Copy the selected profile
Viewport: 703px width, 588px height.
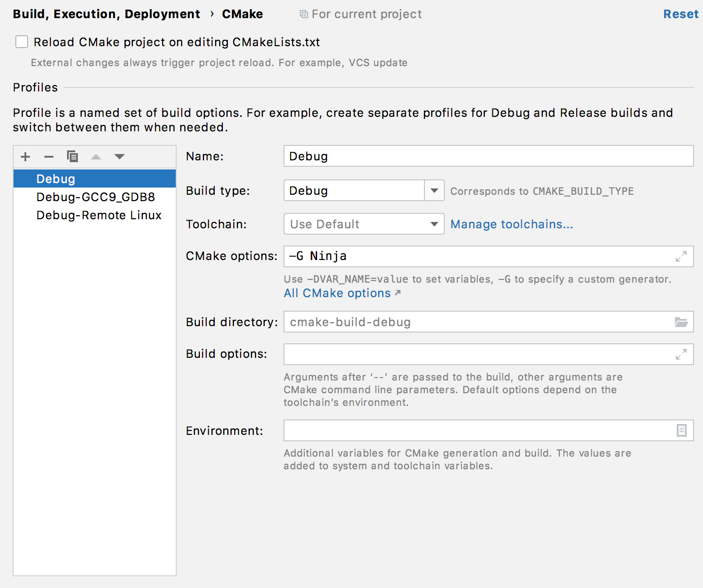pos(72,157)
